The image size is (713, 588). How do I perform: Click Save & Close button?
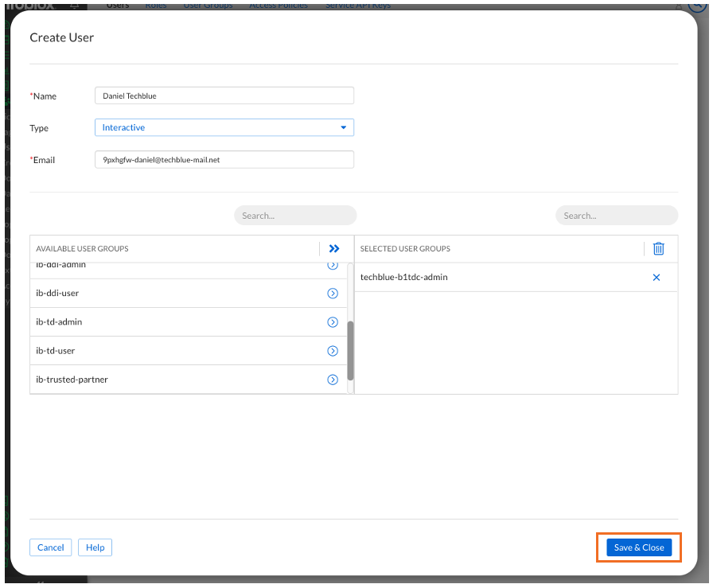point(639,547)
